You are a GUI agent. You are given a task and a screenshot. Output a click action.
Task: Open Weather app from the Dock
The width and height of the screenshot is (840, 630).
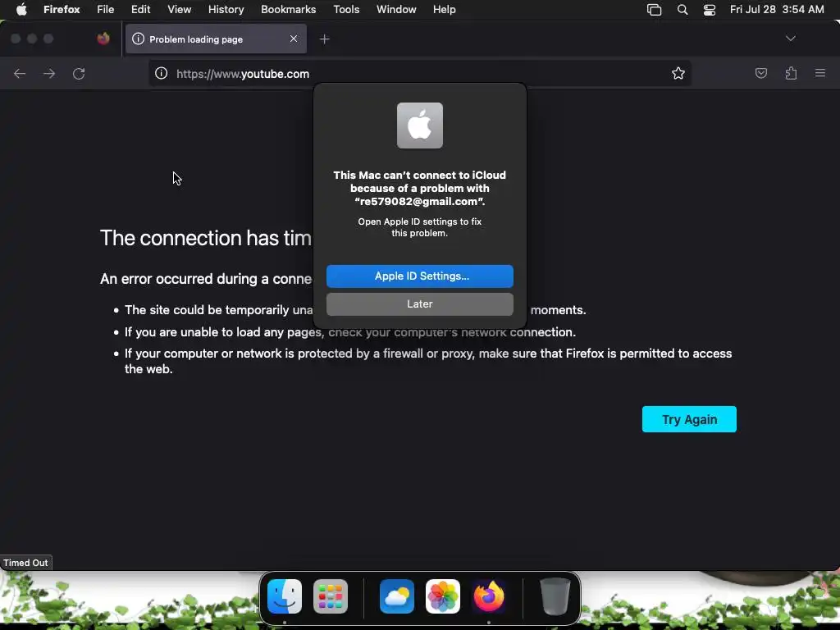(x=397, y=596)
